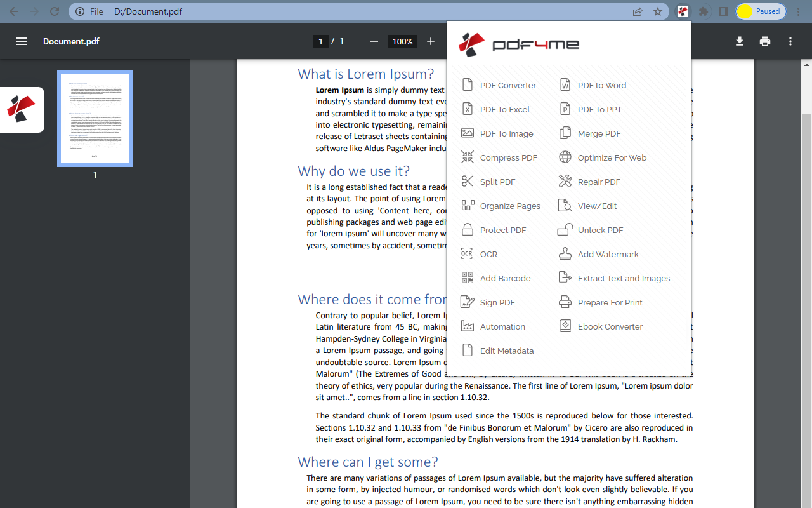This screenshot has width=812, height=508.
Task: Download the PDF file
Action: 740,41
